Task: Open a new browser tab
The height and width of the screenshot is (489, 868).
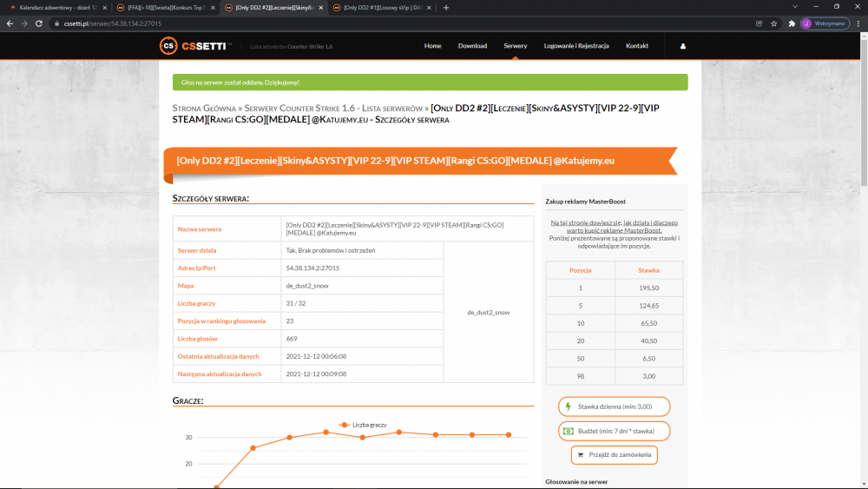Action: 446,8
